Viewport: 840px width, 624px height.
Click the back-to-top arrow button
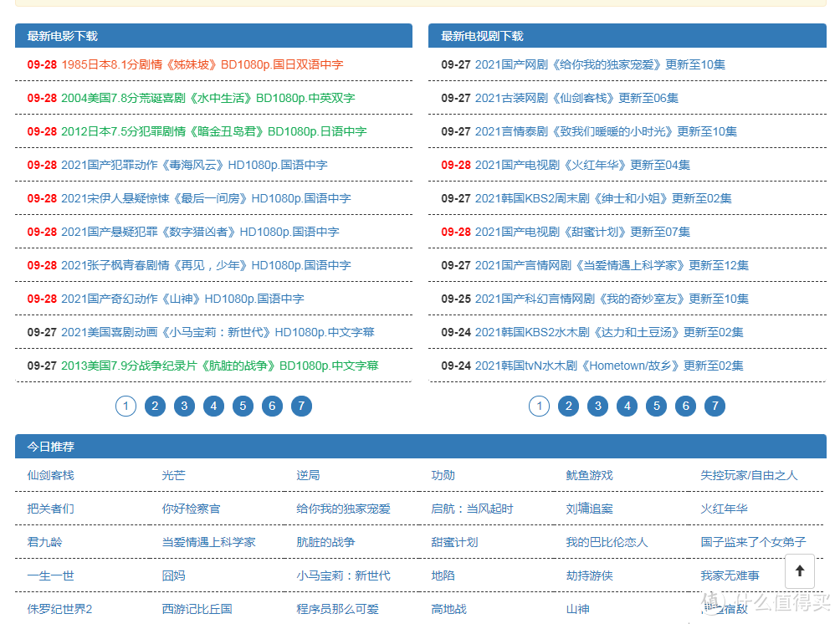click(x=800, y=570)
